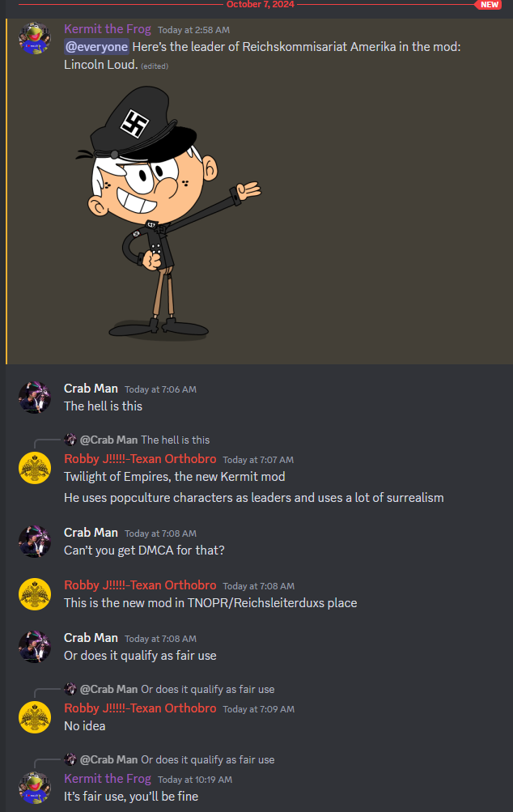
Task: Open Robby J's yellow eagle avatar at 7:07 AM
Action: [x=35, y=468]
